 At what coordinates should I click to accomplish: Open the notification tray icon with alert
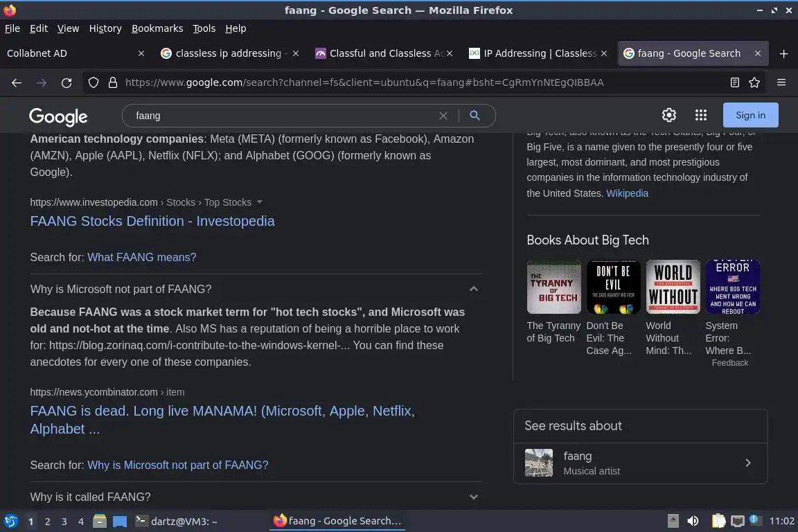pos(755,520)
